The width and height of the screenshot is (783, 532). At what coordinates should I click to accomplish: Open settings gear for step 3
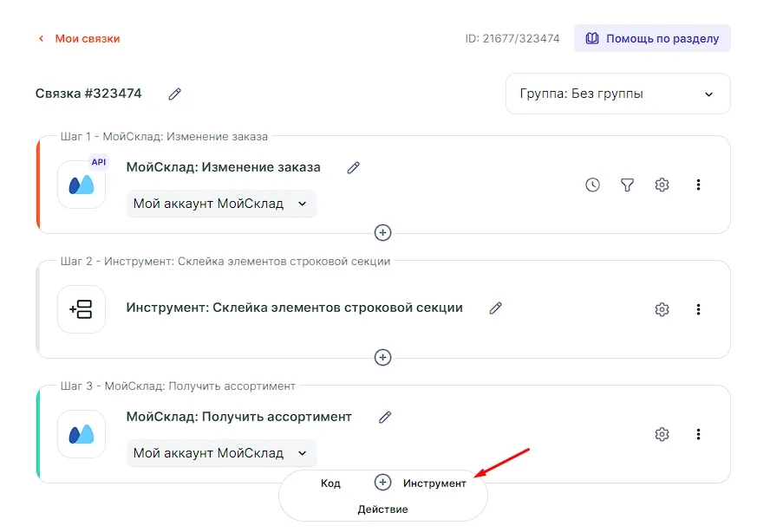pyautogui.click(x=662, y=434)
